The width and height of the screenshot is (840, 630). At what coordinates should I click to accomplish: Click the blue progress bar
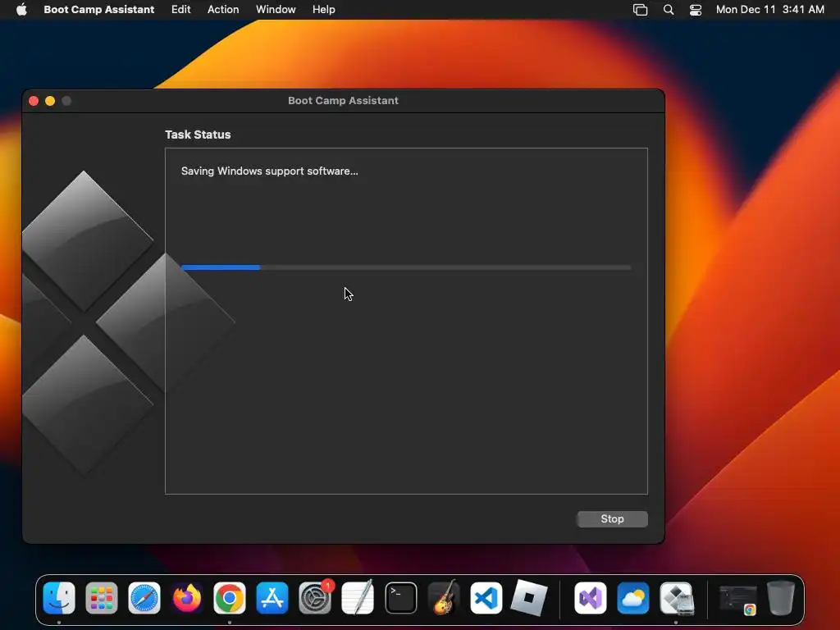click(406, 267)
